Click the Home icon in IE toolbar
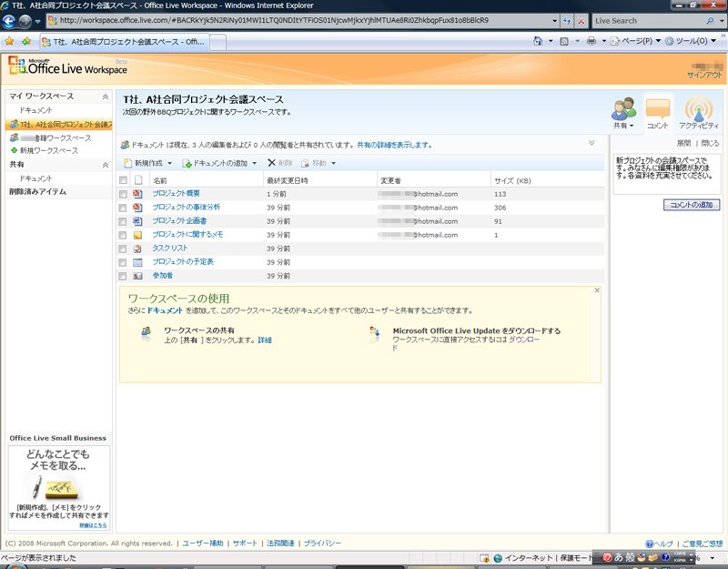 538,41
